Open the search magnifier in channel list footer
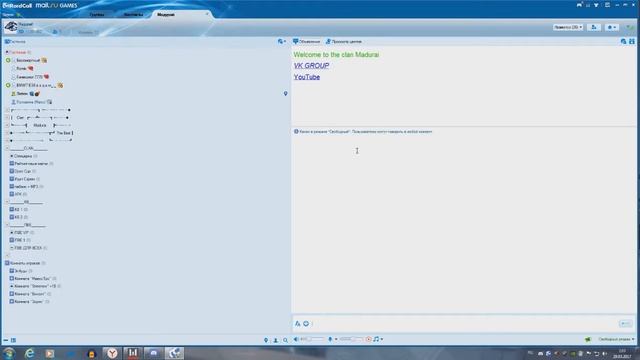Viewport: 640px width, 360px height. pyautogui.click(x=285, y=340)
